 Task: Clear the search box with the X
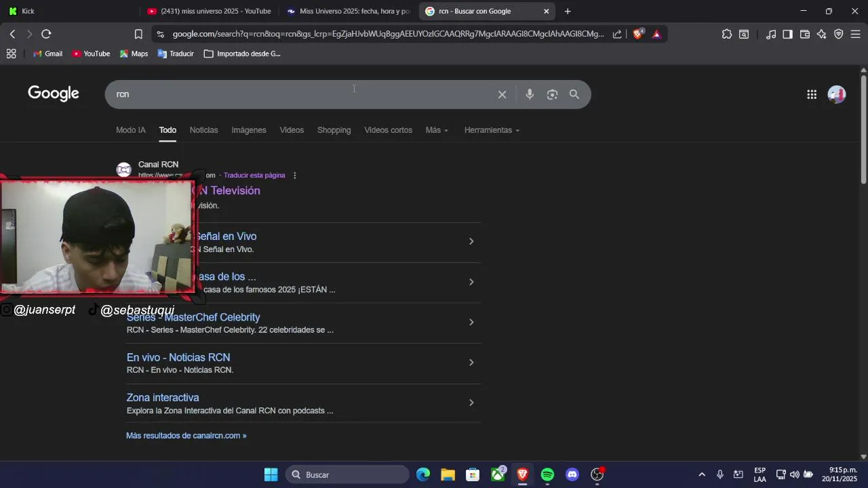tap(502, 94)
